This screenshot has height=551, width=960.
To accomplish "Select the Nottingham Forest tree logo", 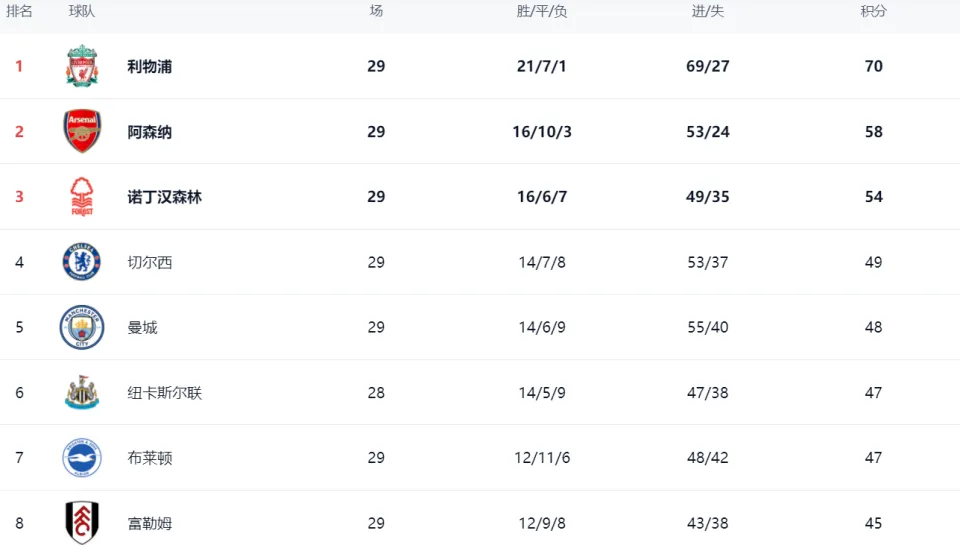I will pyautogui.click(x=82, y=197).
